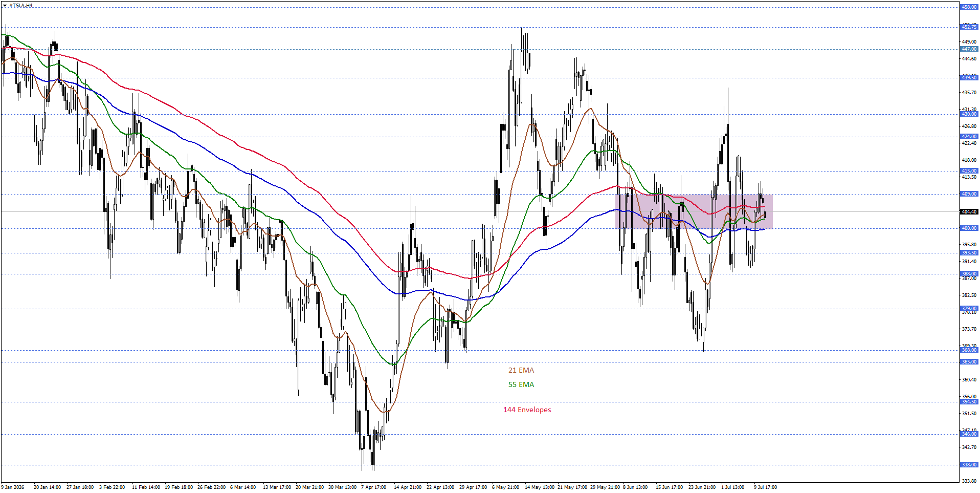Select the 144 Envelopes text label
This screenshot has height=493, width=980.
[527, 410]
